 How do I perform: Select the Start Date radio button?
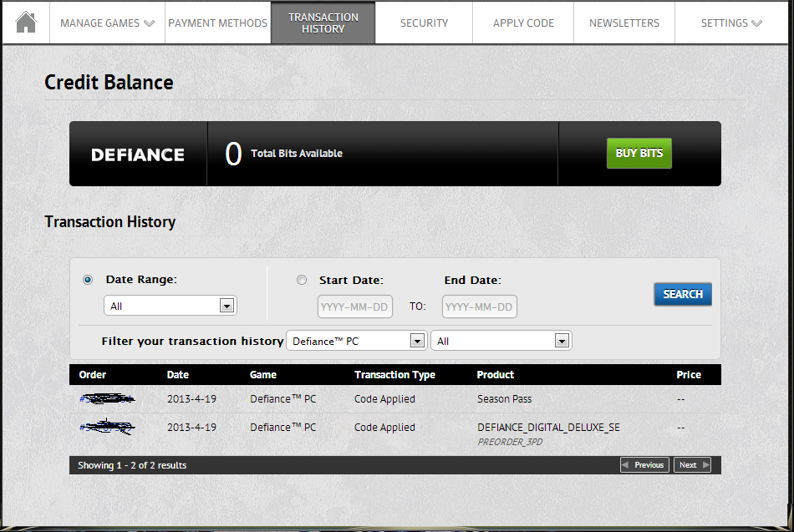coord(302,280)
